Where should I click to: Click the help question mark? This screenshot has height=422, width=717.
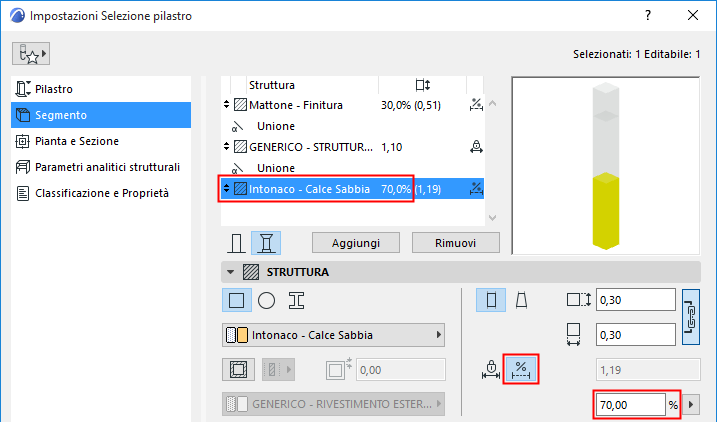648,16
